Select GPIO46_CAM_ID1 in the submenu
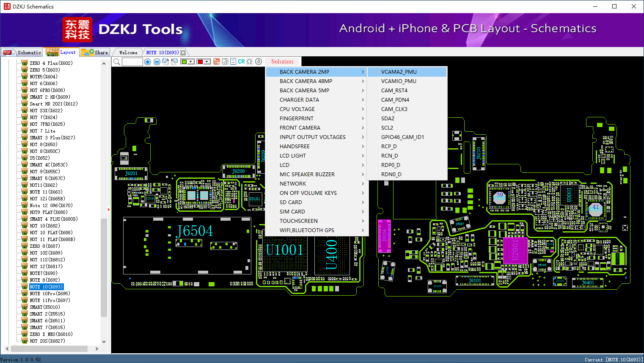The image size is (644, 363). pos(407,137)
